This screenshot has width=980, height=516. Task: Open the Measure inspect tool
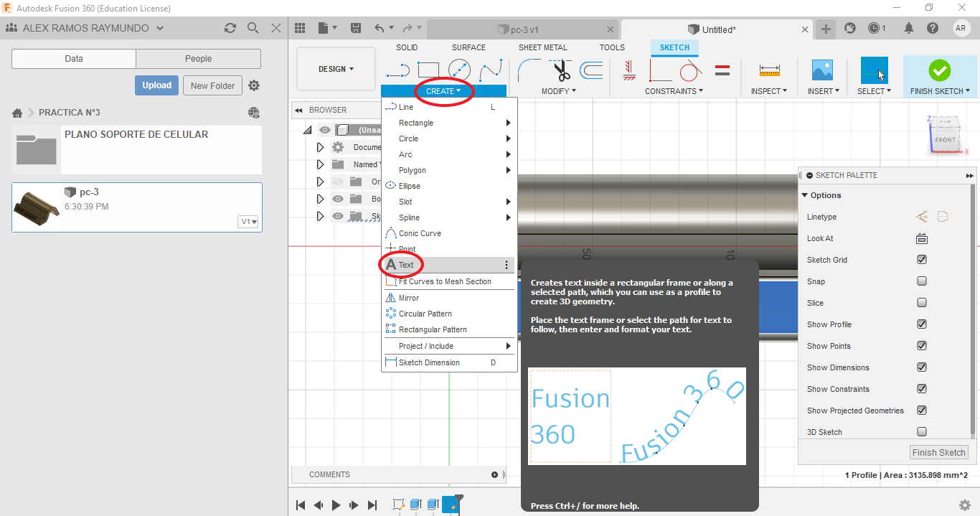click(769, 70)
